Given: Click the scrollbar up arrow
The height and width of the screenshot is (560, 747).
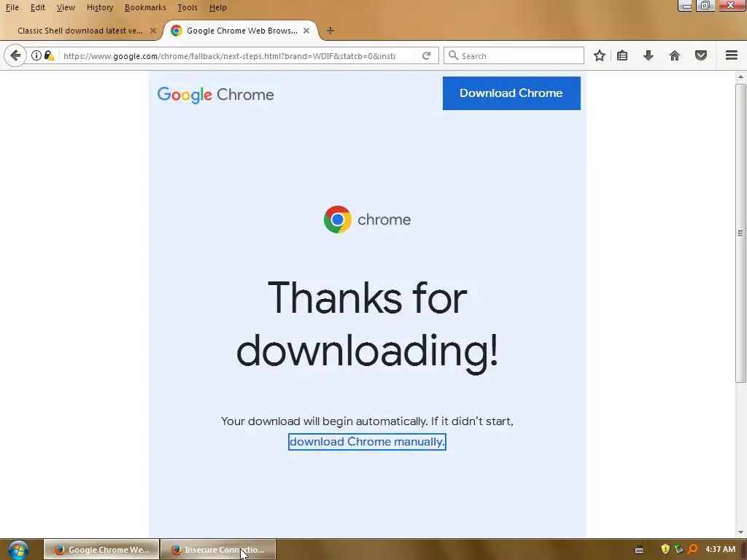Looking at the screenshot, I should pyautogui.click(x=740, y=77).
